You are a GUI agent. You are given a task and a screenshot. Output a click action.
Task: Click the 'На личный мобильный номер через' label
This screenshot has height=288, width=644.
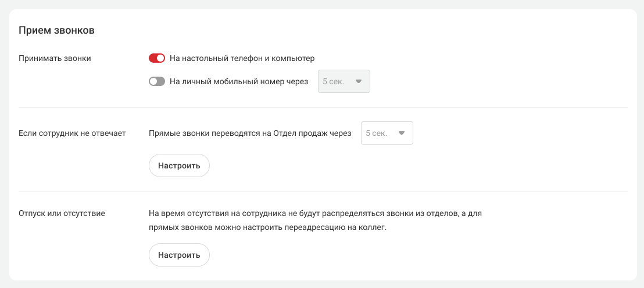tap(238, 82)
